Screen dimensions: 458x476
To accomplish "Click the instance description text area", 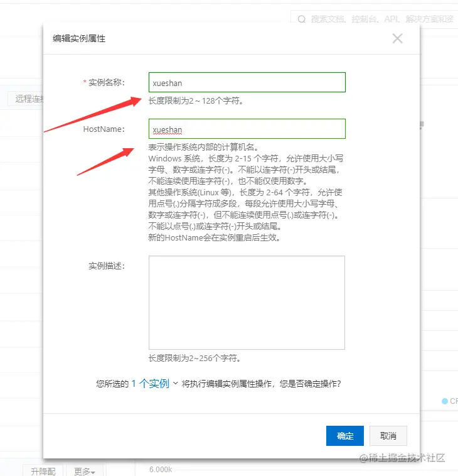I will [247, 302].
